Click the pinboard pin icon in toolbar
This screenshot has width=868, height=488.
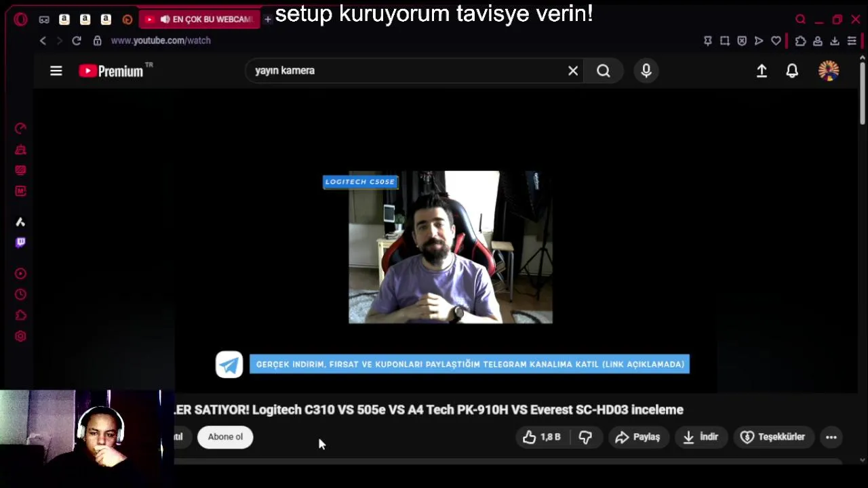pyautogui.click(x=708, y=41)
